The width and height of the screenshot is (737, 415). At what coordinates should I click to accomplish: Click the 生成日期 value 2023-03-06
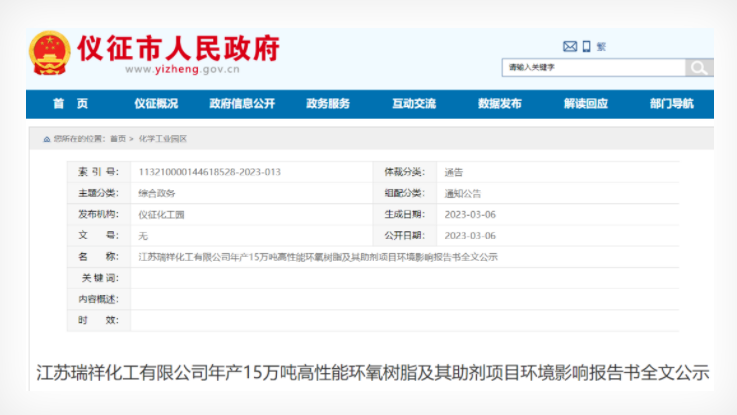click(x=470, y=214)
